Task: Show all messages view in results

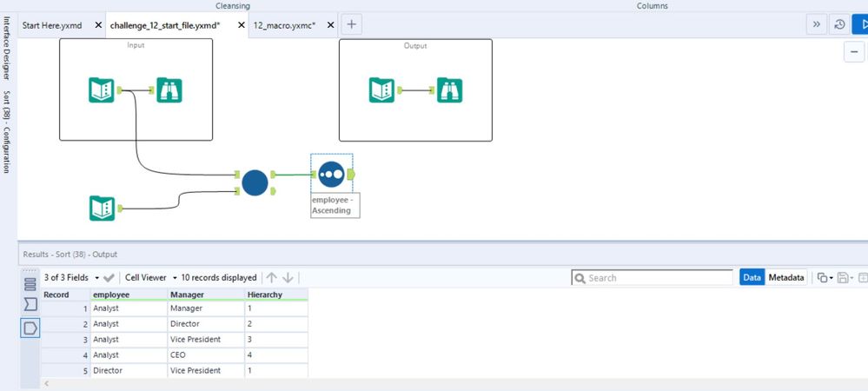Action: 30,284
